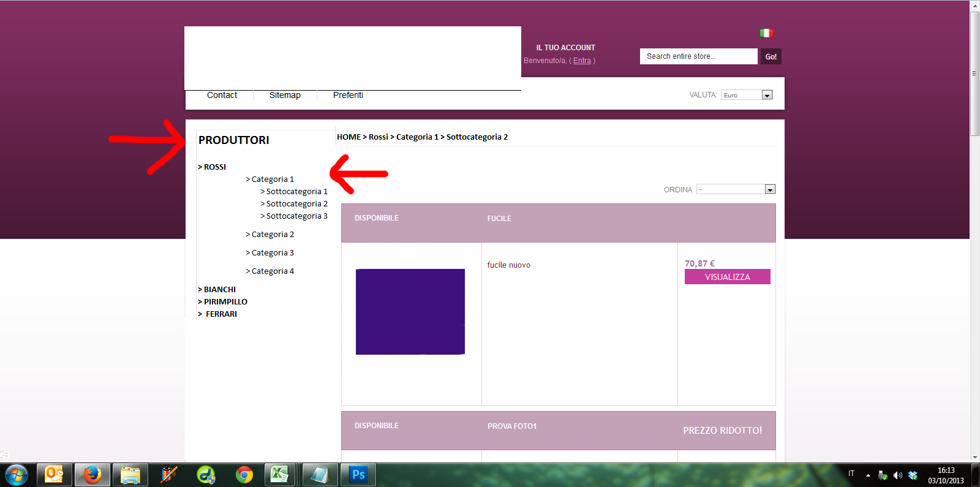Image resolution: width=980 pixels, height=487 pixels.
Task: Select Categoria 1 under ROSSI
Action: coord(270,179)
